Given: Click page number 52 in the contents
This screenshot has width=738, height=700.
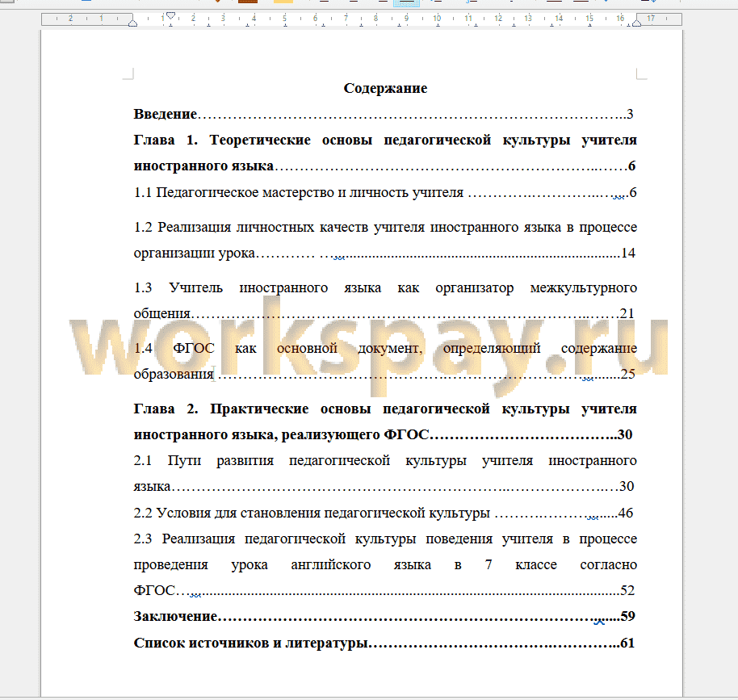Looking at the screenshot, I should point(628,591).
